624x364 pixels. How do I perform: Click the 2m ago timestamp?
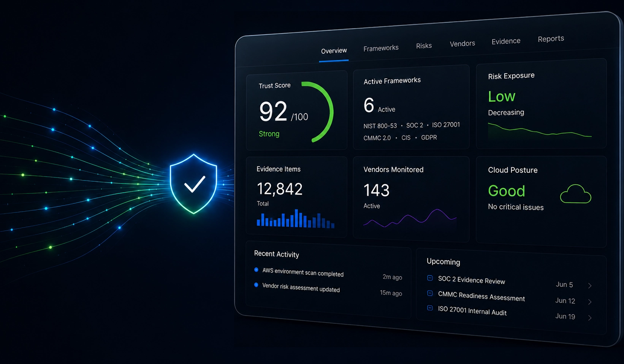click(x=392, y=277)
